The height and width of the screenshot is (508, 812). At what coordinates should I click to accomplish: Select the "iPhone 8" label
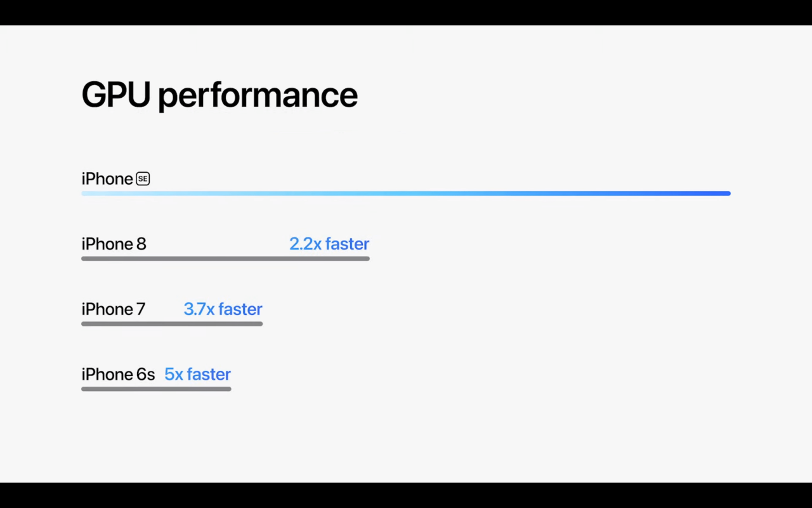pyautogui.click(x=114, y=244)
